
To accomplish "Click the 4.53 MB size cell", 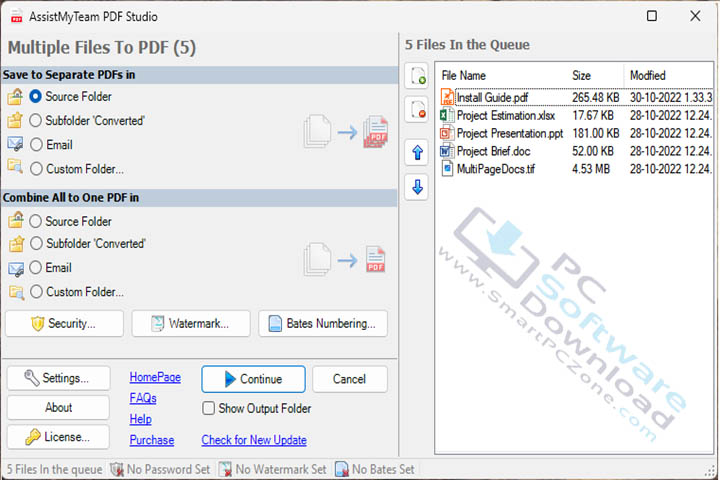I will pos(591,169).
